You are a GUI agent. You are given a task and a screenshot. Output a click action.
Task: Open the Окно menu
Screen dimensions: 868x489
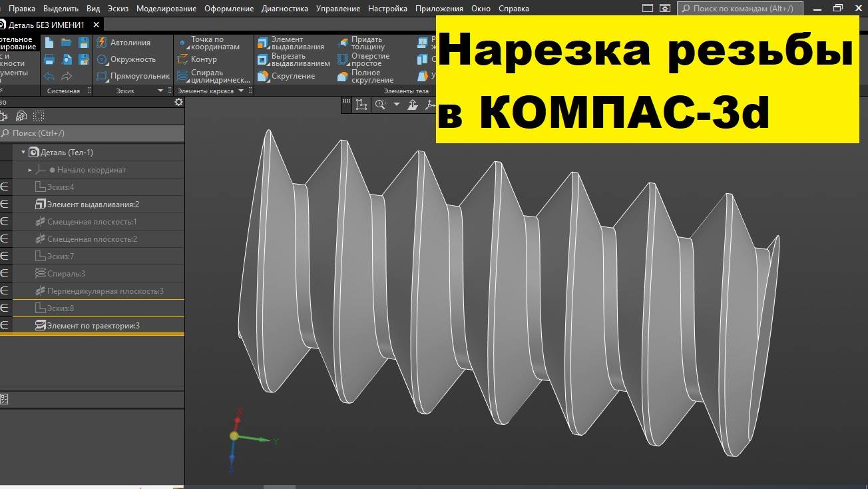pyautogui.click(x=481, y=9)
